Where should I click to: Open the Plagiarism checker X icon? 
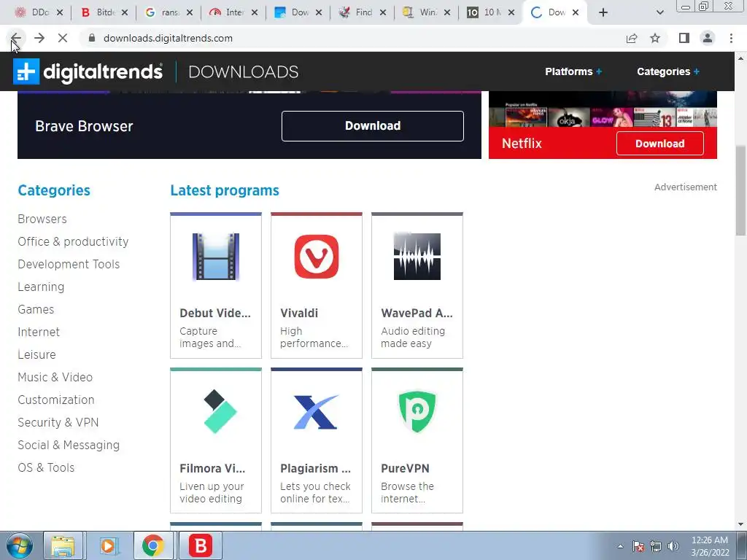pyautogui.click(x=316, y=412)
